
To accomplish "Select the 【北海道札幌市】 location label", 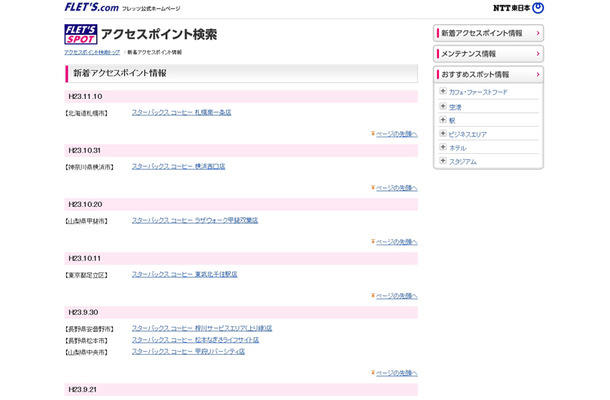I will click(x=86, y=113).
